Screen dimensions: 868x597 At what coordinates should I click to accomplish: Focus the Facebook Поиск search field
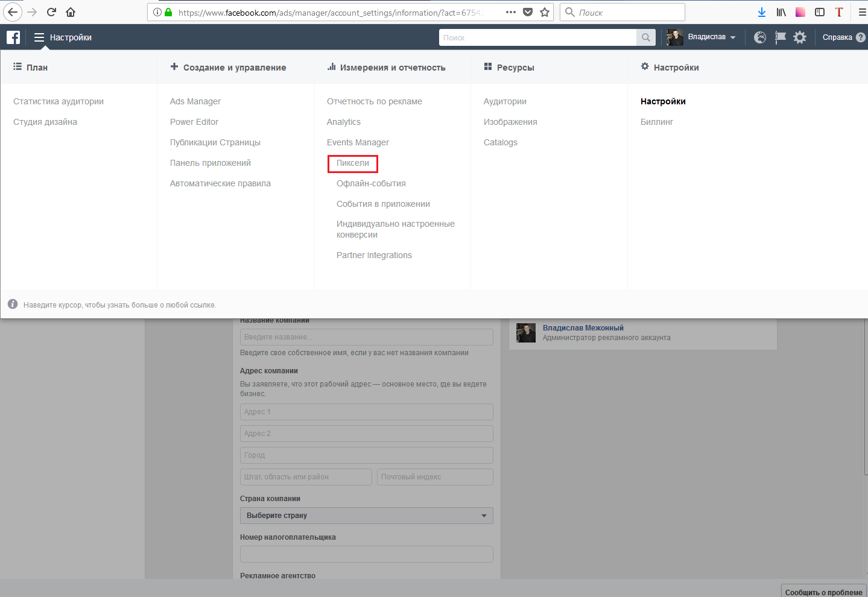click(538, 37)
